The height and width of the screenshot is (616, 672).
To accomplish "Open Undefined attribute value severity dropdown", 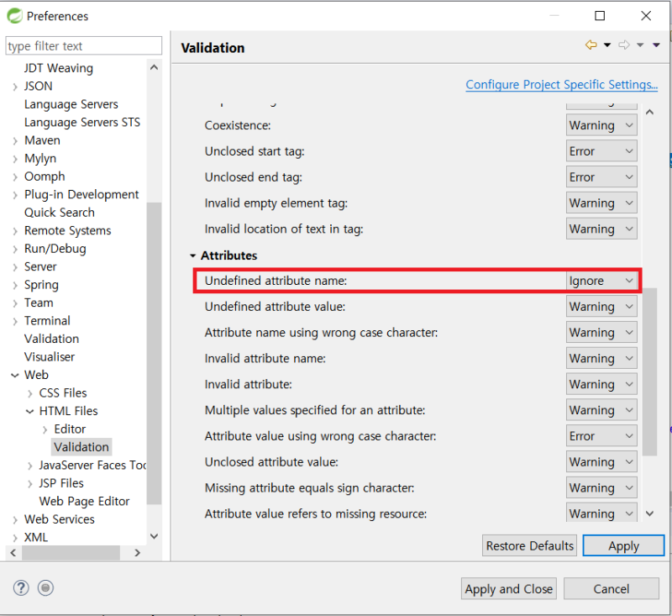I will (x=601, y=307).
